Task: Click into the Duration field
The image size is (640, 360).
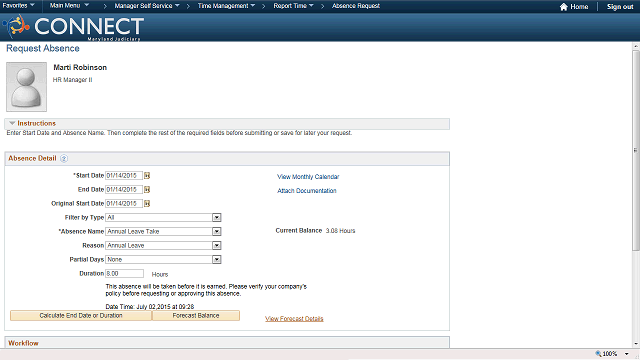Action: (124, 273)
